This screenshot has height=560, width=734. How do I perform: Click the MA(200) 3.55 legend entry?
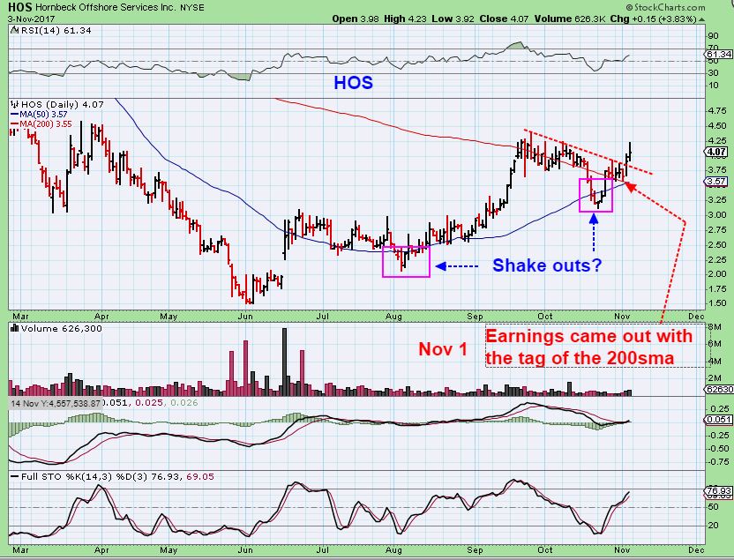46,124
